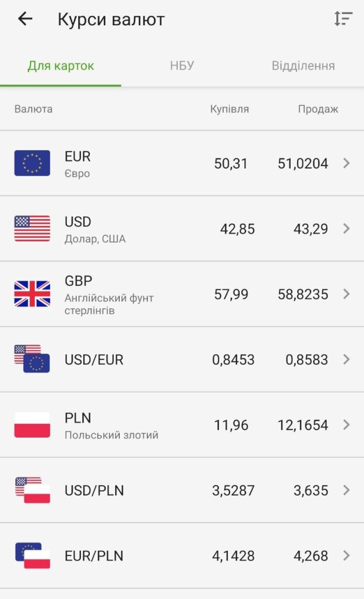Viewport: 364px width, 599px height.
Task: Tap the EUR/PLN double flag icon
Action: tap(32, 556)
